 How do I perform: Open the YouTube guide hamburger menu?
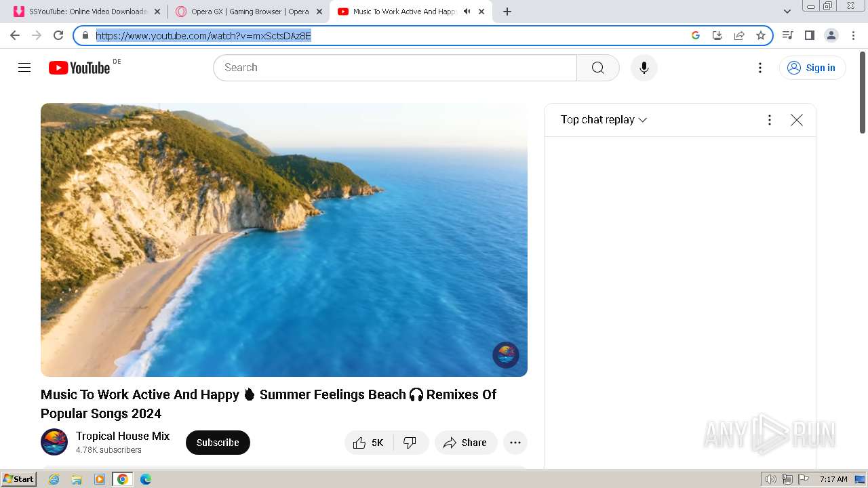(24, 68)
